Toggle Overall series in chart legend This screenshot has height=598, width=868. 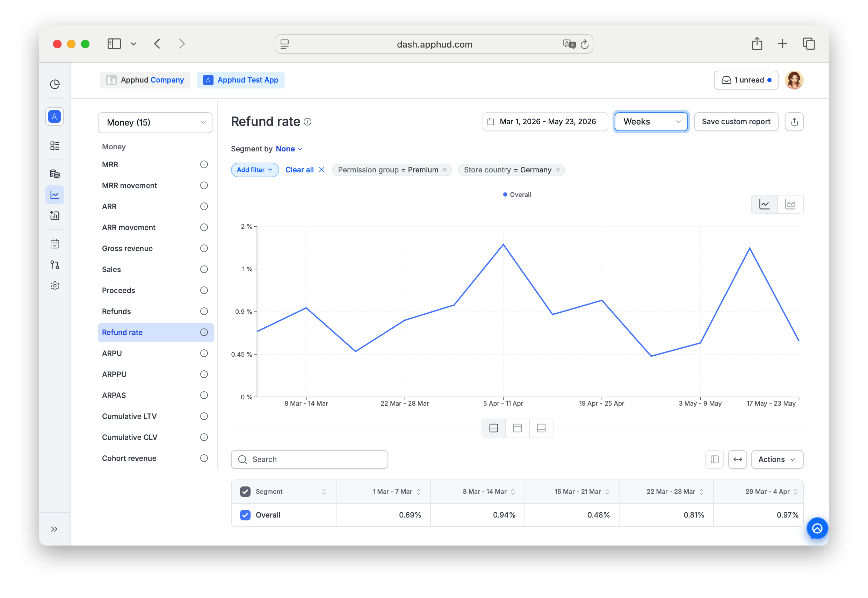point(517,195)
